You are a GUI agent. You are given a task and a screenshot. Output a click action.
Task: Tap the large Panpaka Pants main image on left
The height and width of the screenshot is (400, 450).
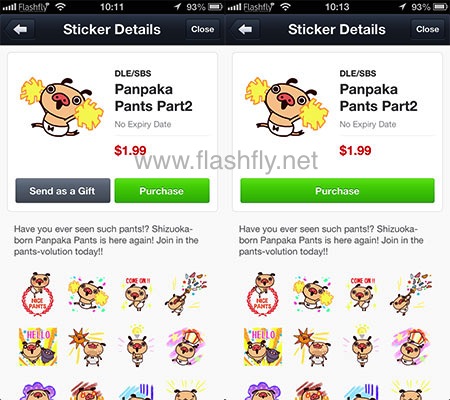(x=62, y=107)
